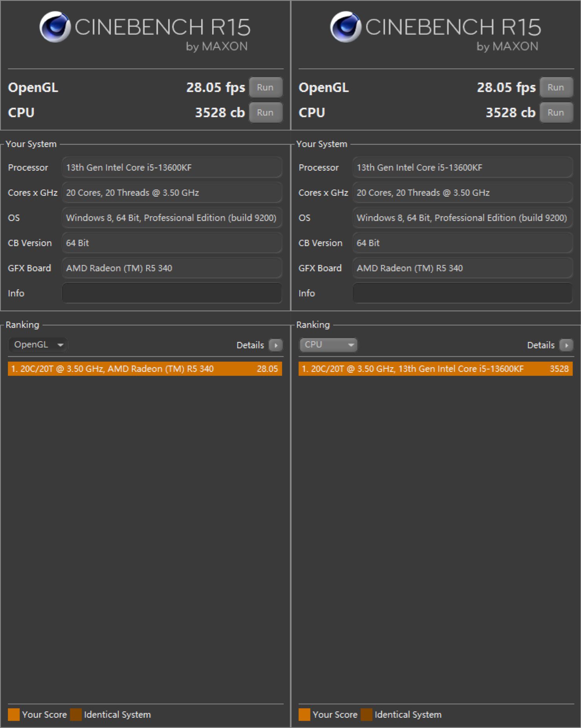Click the Your System heading, left panel
The width and height of the screenshot is (581, 728).
[x=31, y=144]
